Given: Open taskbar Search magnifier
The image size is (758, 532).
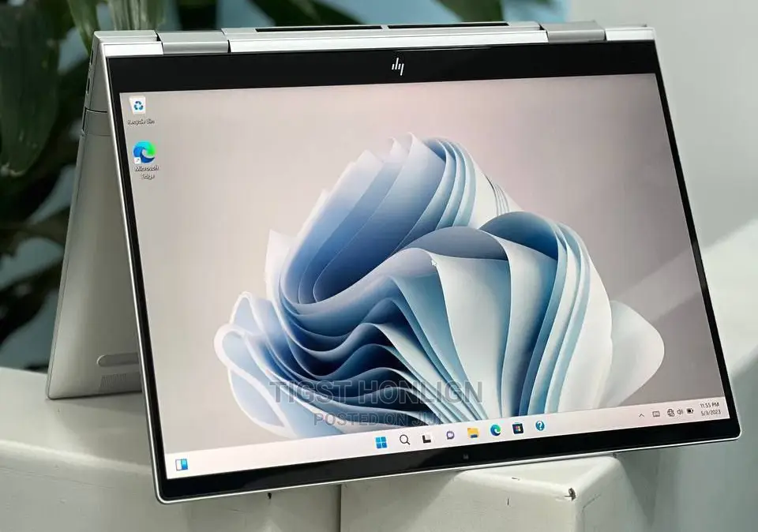Looking at the screenshot, I should (404, 440).
